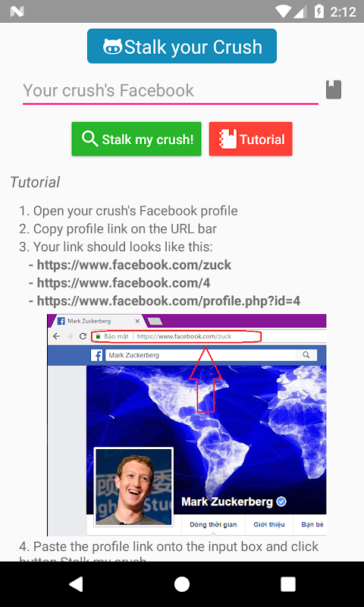Click the facebook.com/zuck URL bar in screenshot
Viewport: 364px width, 607px height.
pos(177,336)
